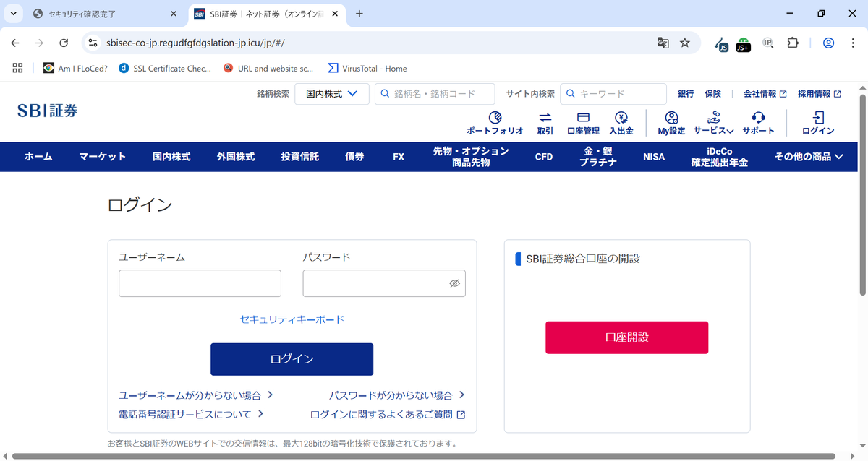Open the My設定 profile icon
The height and width of the screenshot is (461, 868).
tap(671, 118)
